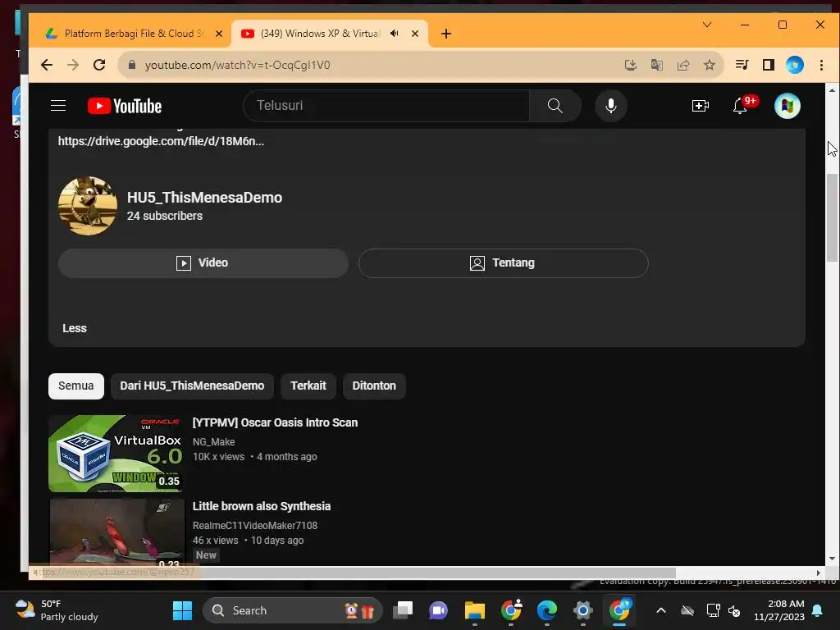Go to the YouTube home logo
The image size is (840, 630).
[125, 106]
